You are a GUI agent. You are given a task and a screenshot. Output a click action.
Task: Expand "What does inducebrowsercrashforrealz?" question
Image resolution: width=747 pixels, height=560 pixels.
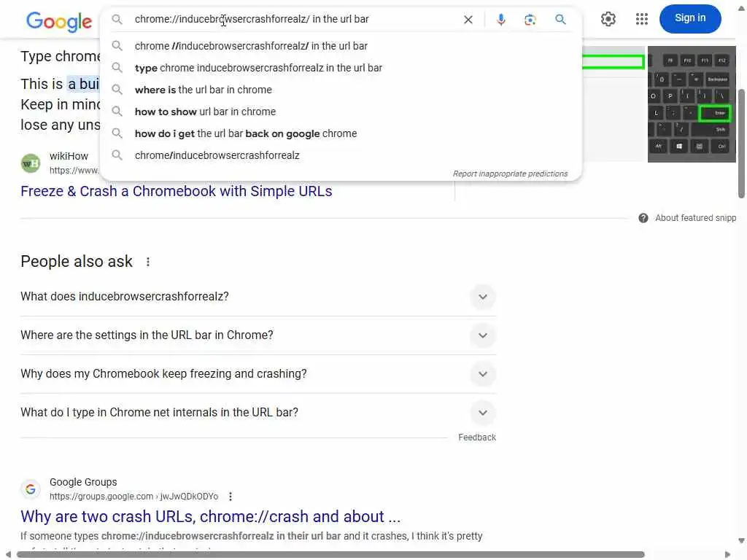click(x=258, y=297)
